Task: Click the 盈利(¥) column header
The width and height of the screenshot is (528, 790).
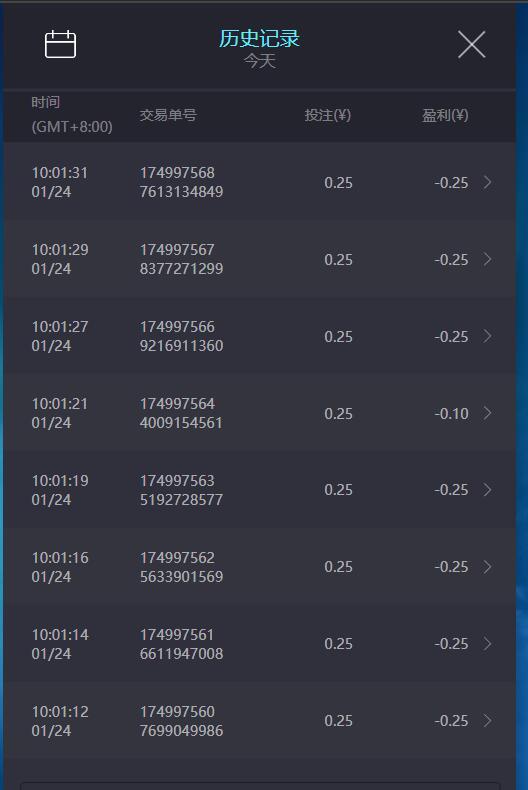Action: [445, 115]
